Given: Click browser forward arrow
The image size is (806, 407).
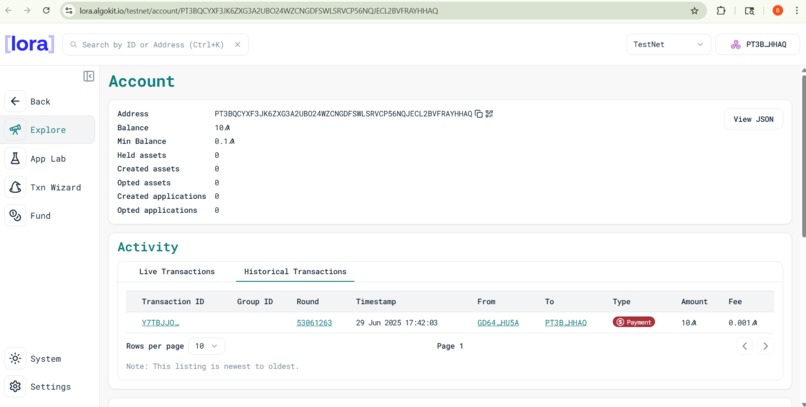Looking at the screenshot, I should (27, 10).
